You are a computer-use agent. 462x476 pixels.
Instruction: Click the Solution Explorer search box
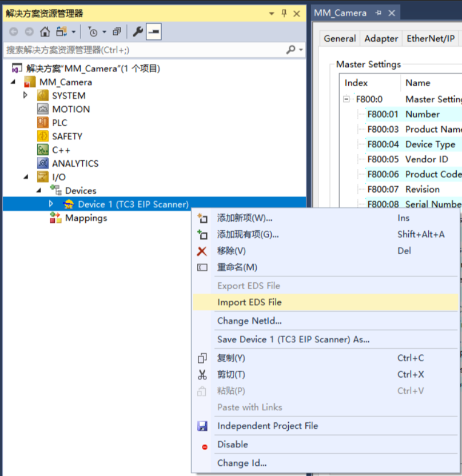click(143, 50)
